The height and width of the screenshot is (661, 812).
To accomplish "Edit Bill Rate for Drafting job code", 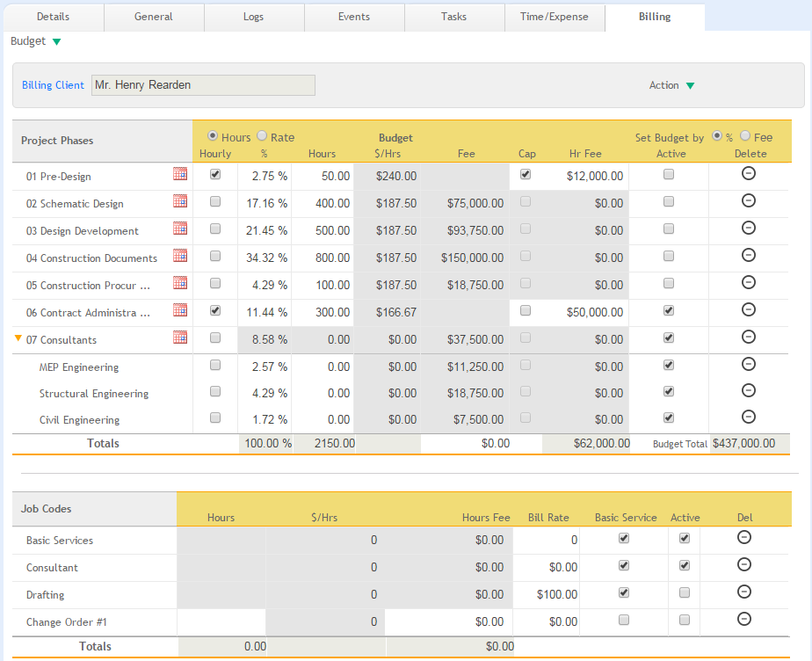I will [x=547, y=595].
